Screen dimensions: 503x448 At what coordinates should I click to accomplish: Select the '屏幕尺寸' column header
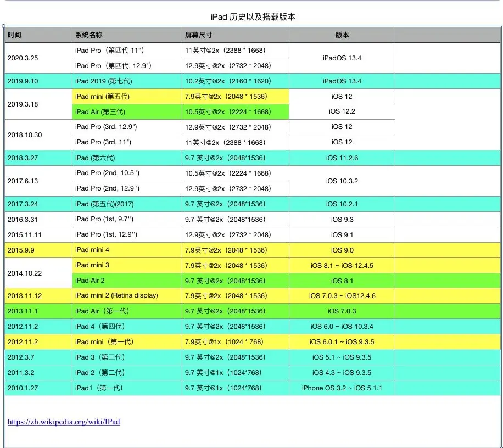[236, 35]
